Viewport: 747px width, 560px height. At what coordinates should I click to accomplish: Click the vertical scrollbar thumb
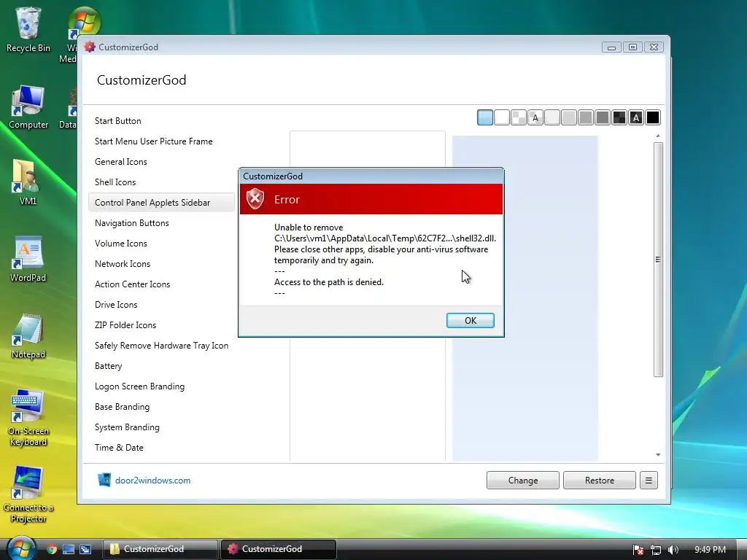(x=658, y=260)
